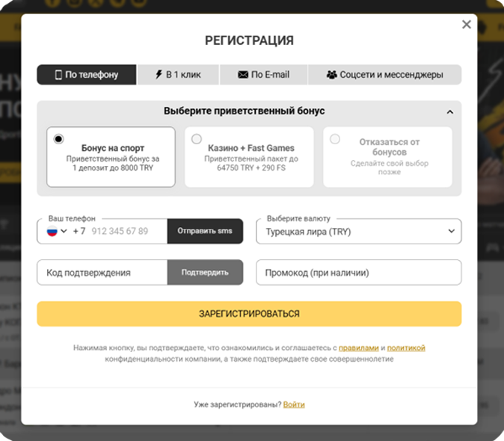Click the social networks people icon
504x441 pixels.
tap(332, 75)
